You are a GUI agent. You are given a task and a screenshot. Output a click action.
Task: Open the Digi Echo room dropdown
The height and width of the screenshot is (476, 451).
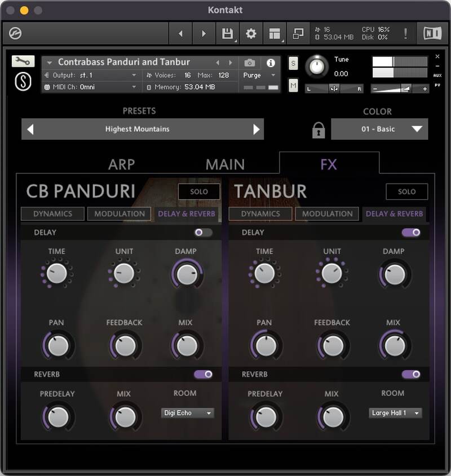click(187, 413)
